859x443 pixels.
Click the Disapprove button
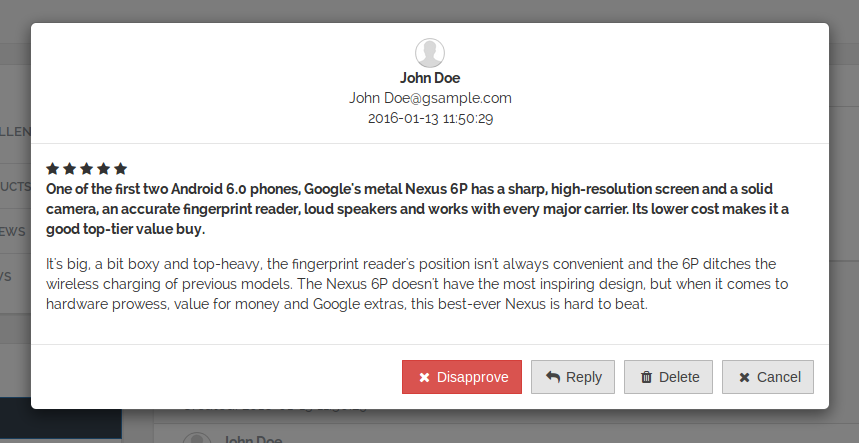pos(462,377)
